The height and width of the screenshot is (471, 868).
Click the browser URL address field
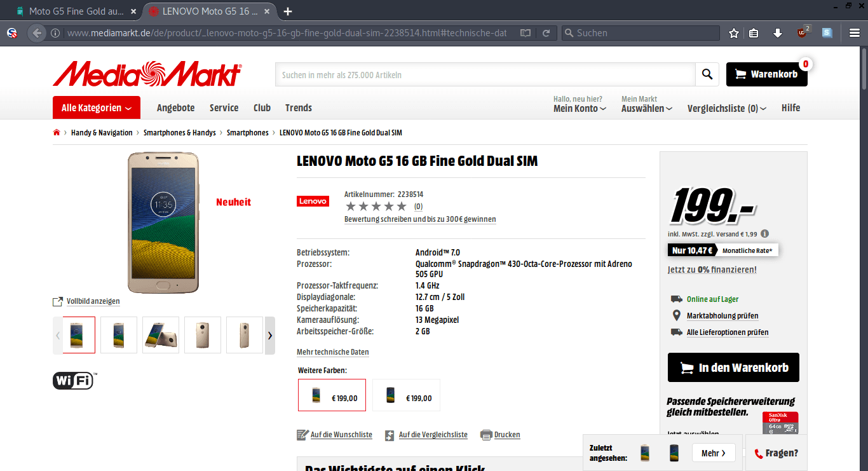pos(286,33)
